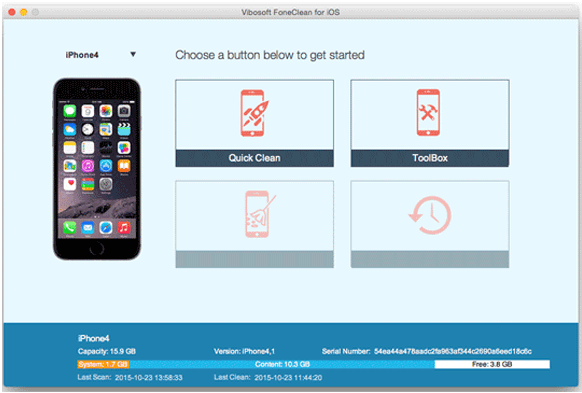Click the Serial Number value text
582x393 pixels.
[x=453, y=351]
